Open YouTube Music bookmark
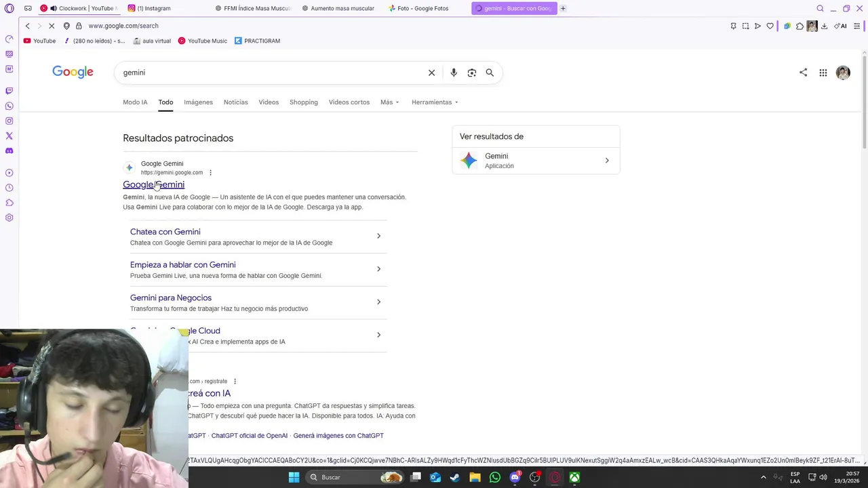The height and width of the screenshot is (488, 868). (202, 41)
